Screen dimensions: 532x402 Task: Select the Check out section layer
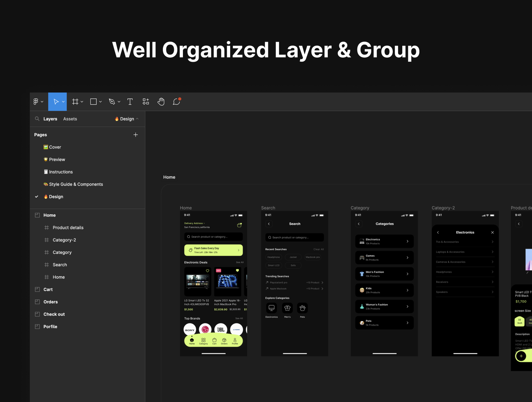pos(54,314)
